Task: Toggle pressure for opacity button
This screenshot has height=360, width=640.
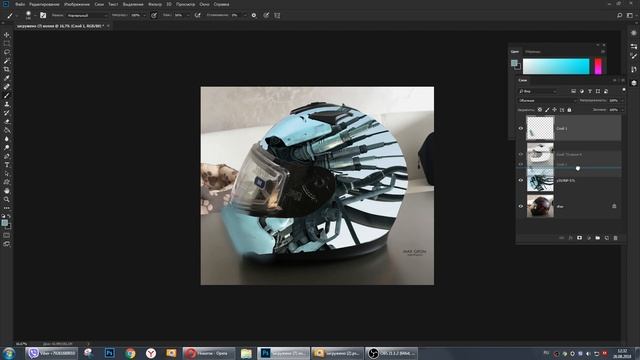Action: [154, 16]
